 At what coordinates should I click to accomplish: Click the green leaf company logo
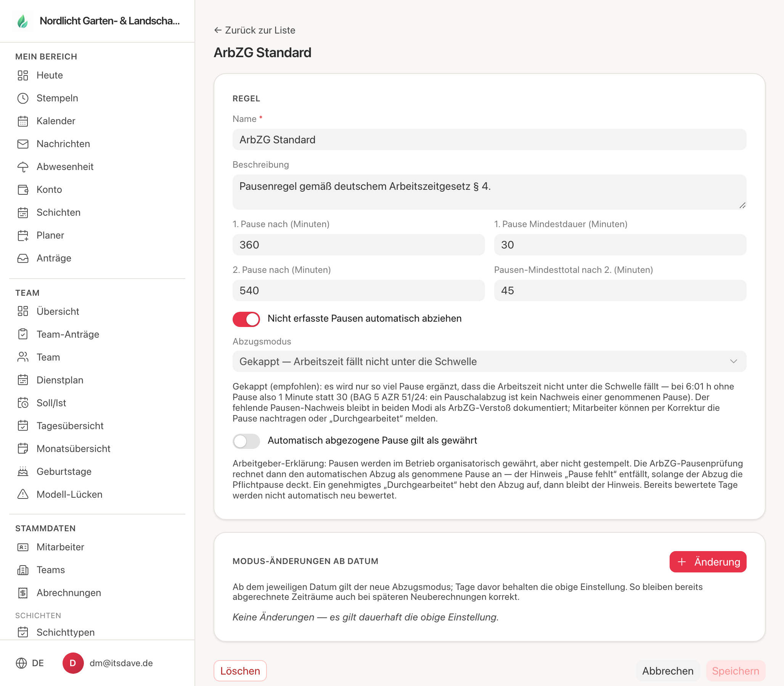[23, 21]
